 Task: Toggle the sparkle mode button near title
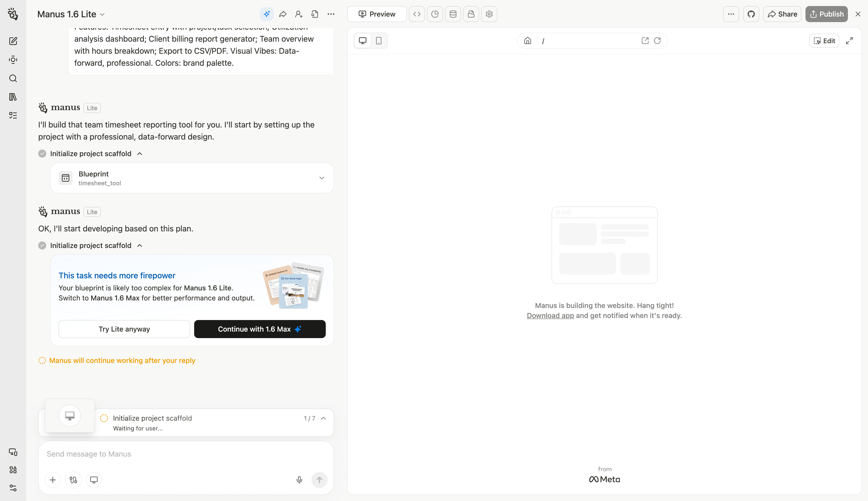(266, 14)
